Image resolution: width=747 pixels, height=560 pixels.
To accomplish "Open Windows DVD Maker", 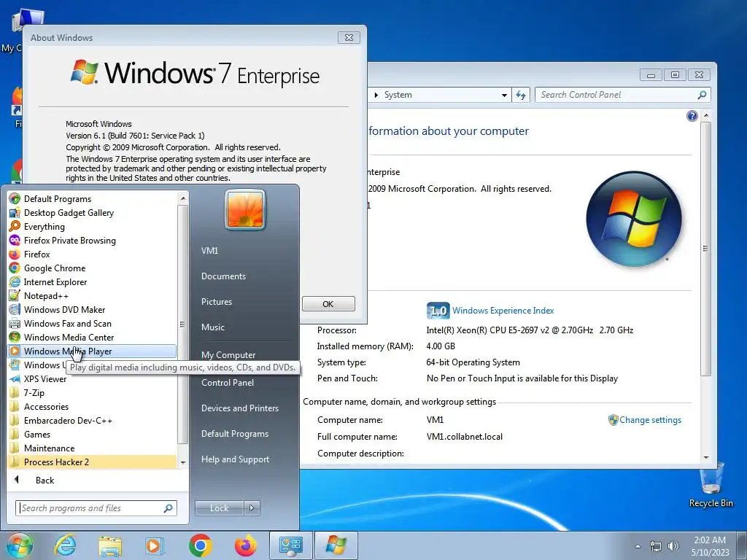I will click(x=93, y=309).
